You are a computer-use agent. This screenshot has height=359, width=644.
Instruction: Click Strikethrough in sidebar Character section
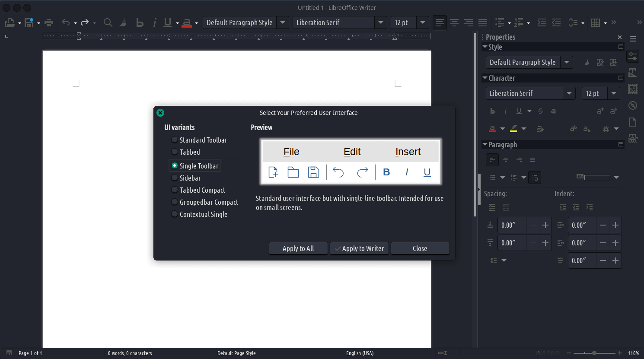(540, 111)
